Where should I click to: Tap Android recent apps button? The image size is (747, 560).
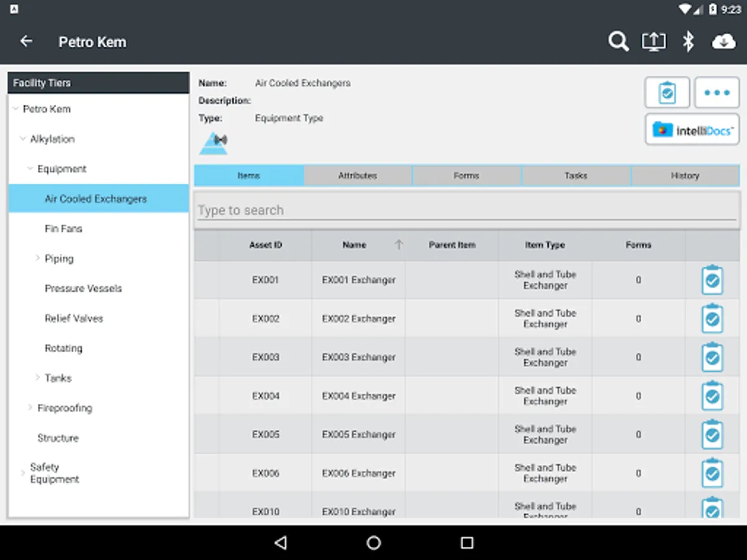467,543
